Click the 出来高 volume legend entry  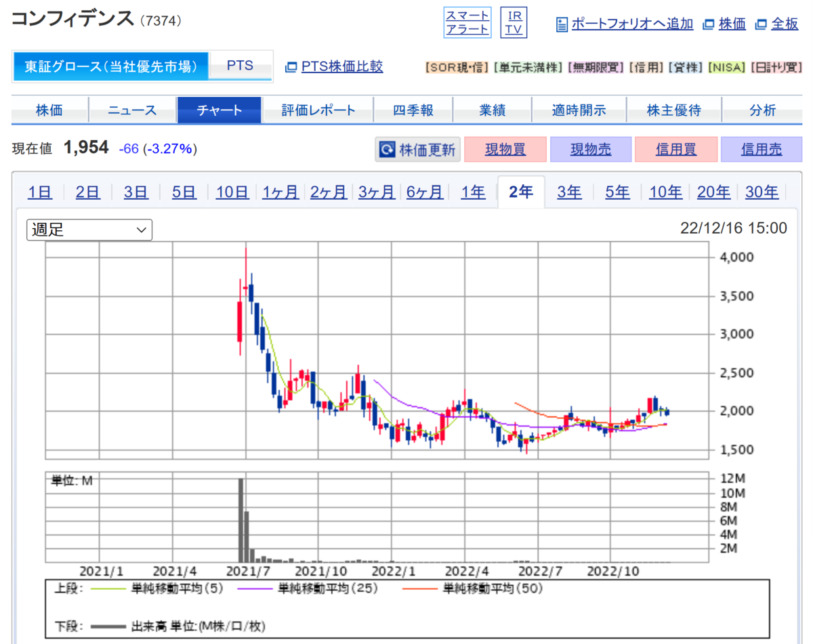pos(178,627)
